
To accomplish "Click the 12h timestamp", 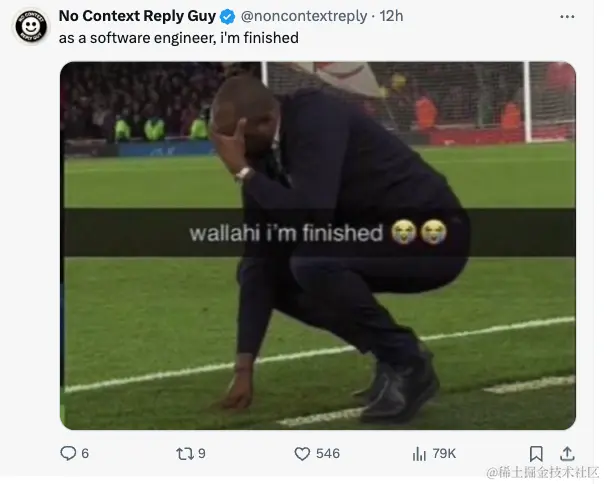I will point(391,16).
